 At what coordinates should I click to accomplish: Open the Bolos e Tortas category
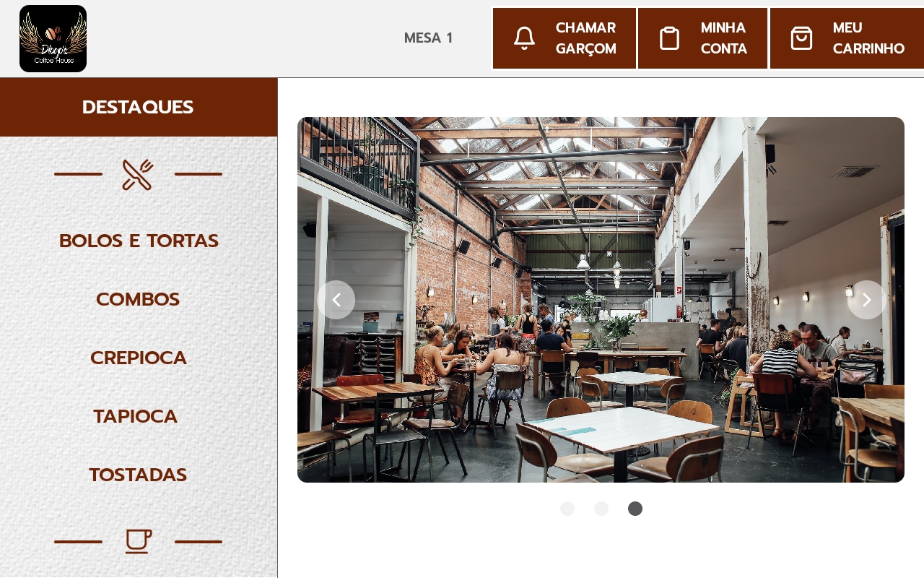click(139, 241)
